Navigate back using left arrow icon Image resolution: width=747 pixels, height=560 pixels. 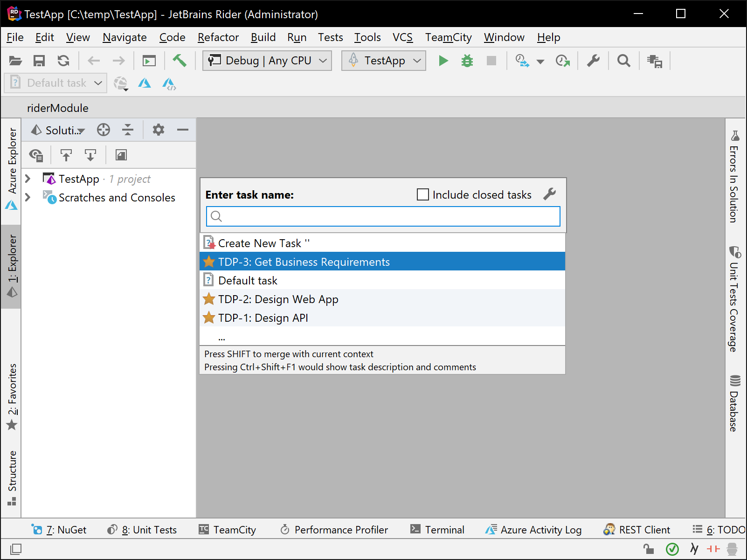[x=94, y=61]
